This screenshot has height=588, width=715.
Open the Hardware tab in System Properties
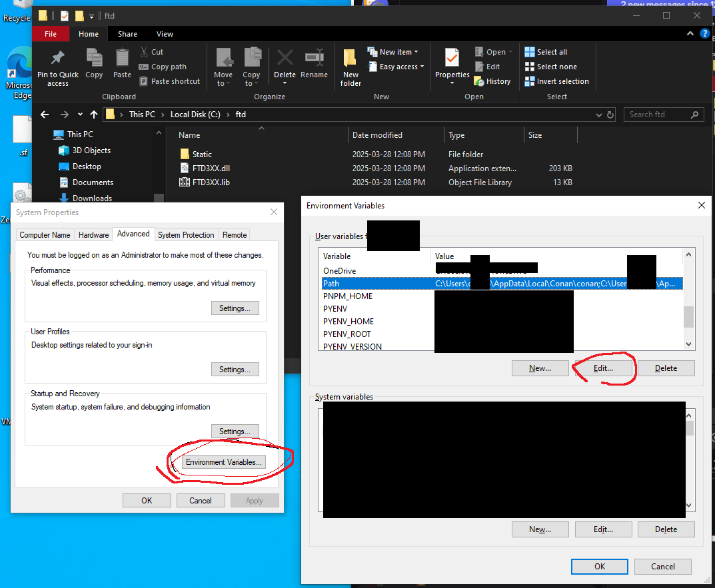(x=93, y=234)
